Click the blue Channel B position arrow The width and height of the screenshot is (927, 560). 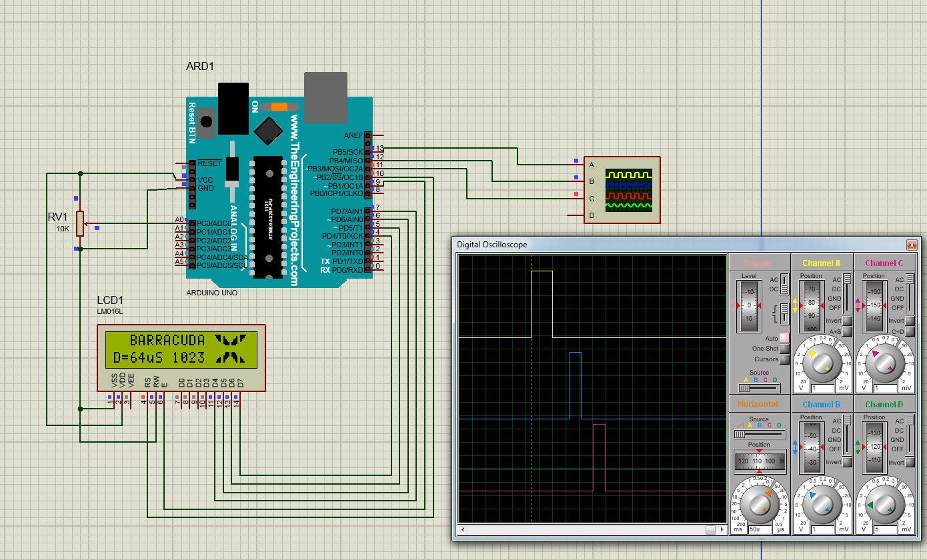(x=796, y=447)
